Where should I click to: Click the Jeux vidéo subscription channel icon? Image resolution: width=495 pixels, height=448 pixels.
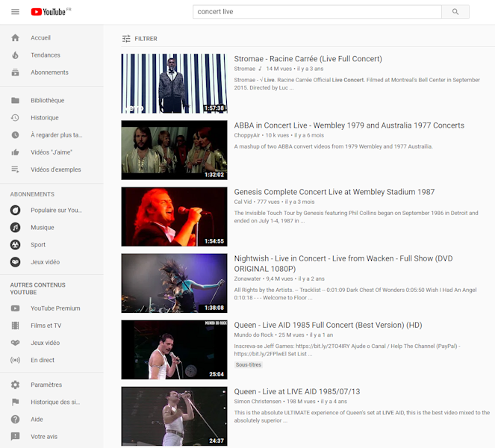(x=15, y=262)
